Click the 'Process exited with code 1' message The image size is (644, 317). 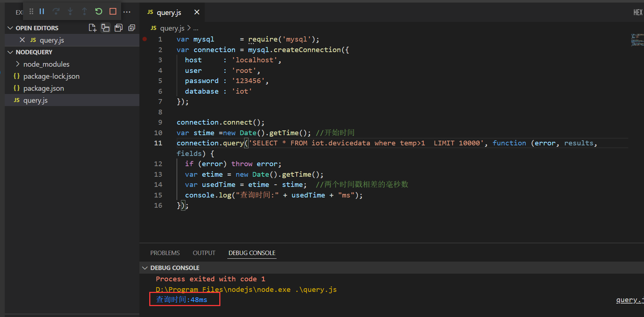(211, 279)
